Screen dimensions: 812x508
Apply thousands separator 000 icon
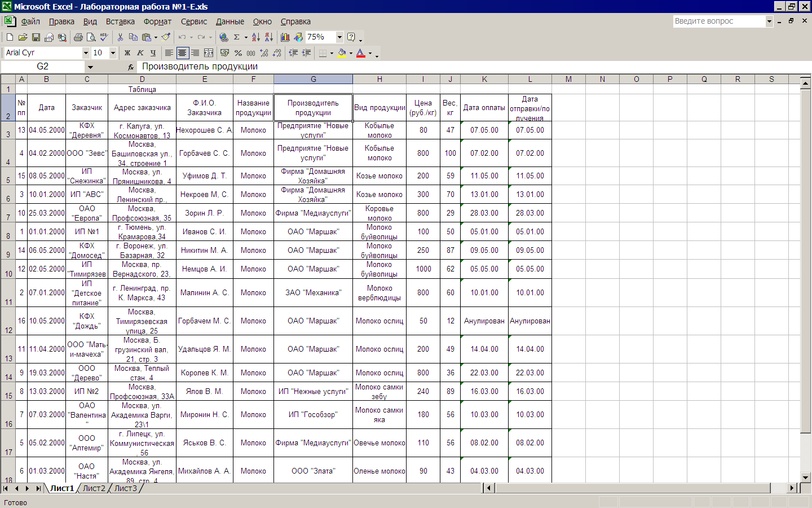tap(251, 52)
